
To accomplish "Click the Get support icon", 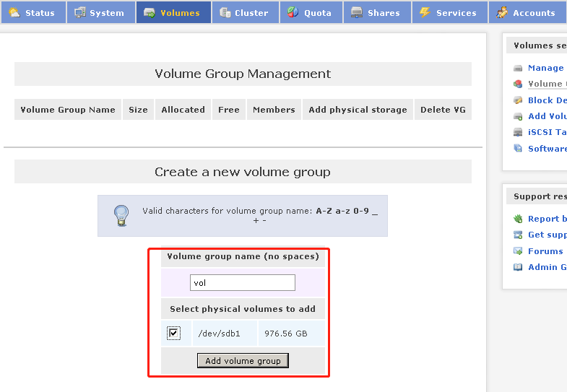I will tap(518, 235).
